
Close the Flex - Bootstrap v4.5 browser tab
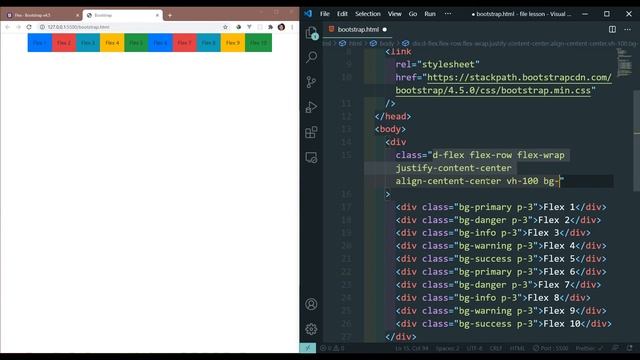pyautogui.click(x=78, y=15)
